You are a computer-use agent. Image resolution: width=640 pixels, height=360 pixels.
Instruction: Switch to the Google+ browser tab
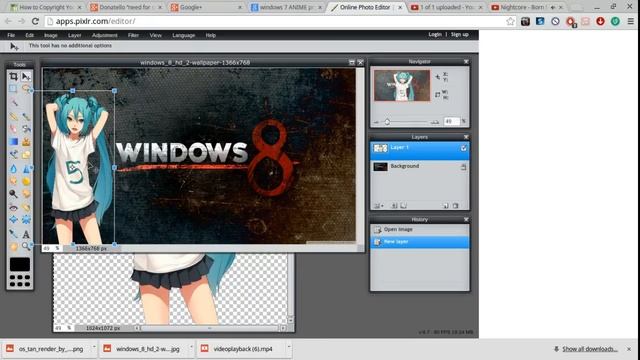(205, 7)
